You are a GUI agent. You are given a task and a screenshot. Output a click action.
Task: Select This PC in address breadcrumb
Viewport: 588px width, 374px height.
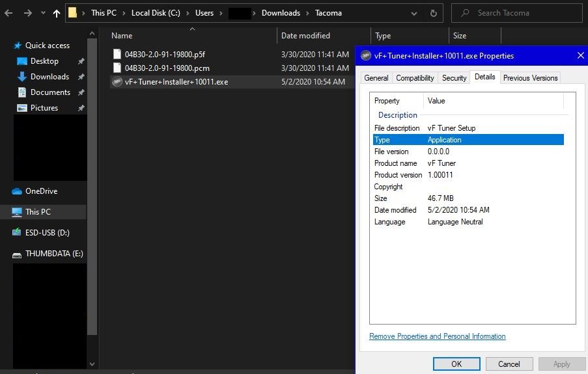[104, 13]
